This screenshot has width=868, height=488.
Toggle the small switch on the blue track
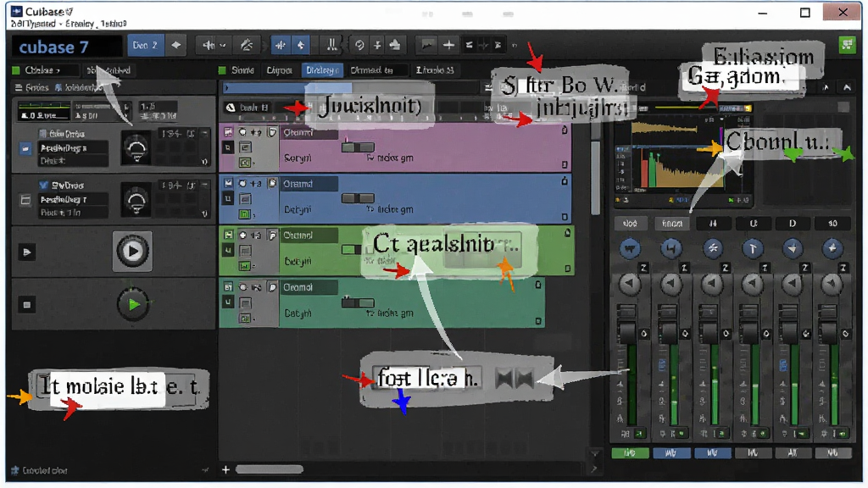[x=358, y=198]
